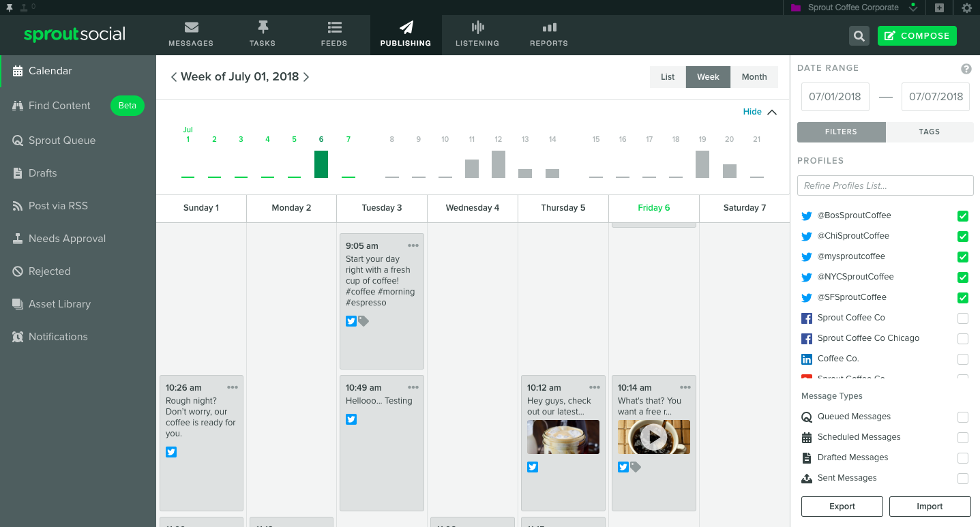
Task: Uncheck the @BosSproutCoffee profile
Action: 963,216
